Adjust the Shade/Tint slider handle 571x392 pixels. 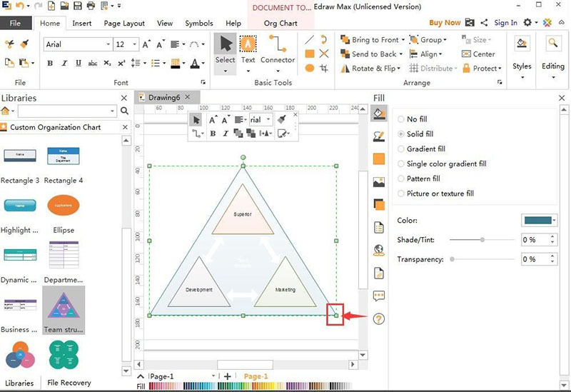483,240
